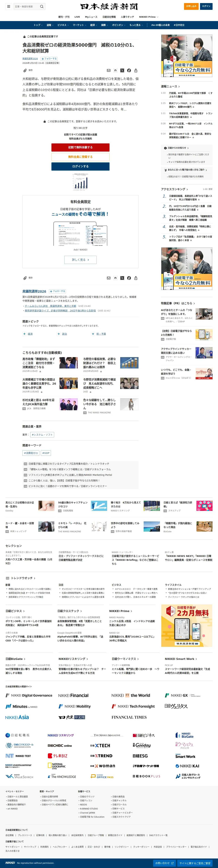Open the NIKKEI GX logo

183,696
